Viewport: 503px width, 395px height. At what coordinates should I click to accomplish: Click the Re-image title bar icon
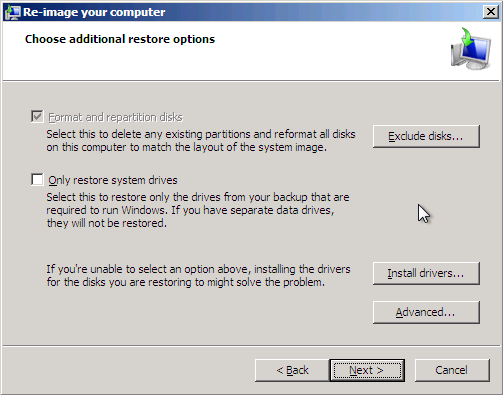13,12
